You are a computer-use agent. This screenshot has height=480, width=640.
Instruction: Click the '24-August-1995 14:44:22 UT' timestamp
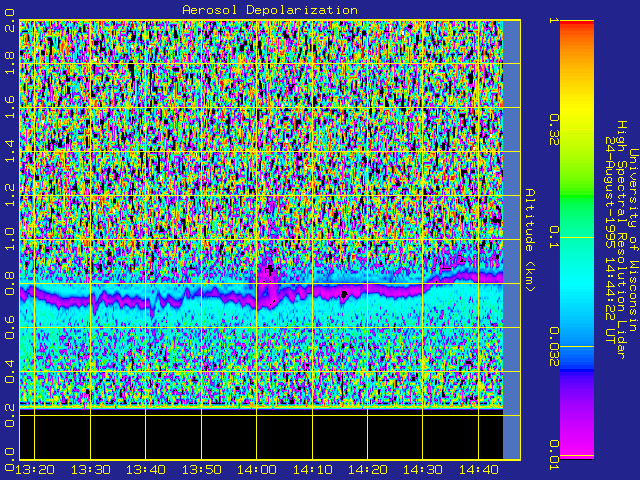610,240
